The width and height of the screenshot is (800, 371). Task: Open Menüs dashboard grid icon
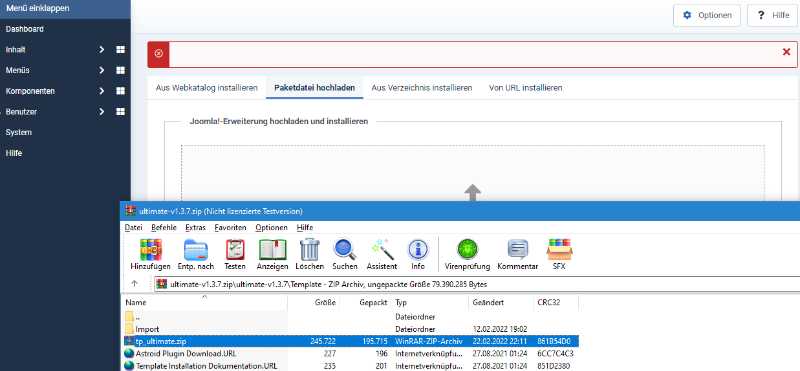click(x=120, y=70)
